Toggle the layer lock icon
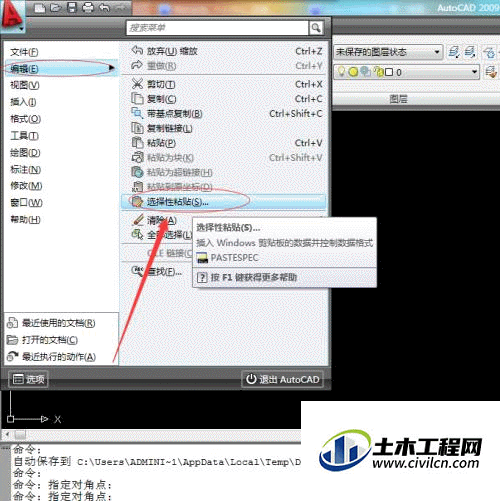Screen dimensions: 500x501 click(378, 72)
